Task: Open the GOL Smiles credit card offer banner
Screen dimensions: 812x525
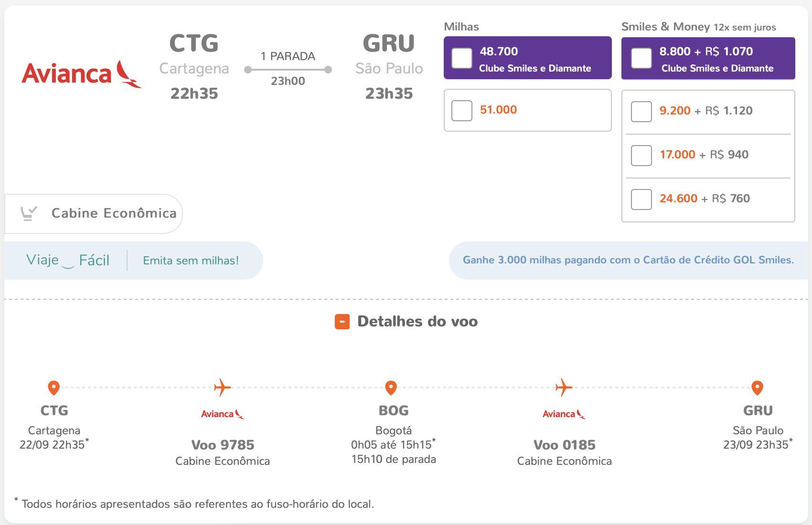Action: coord(628,260)
